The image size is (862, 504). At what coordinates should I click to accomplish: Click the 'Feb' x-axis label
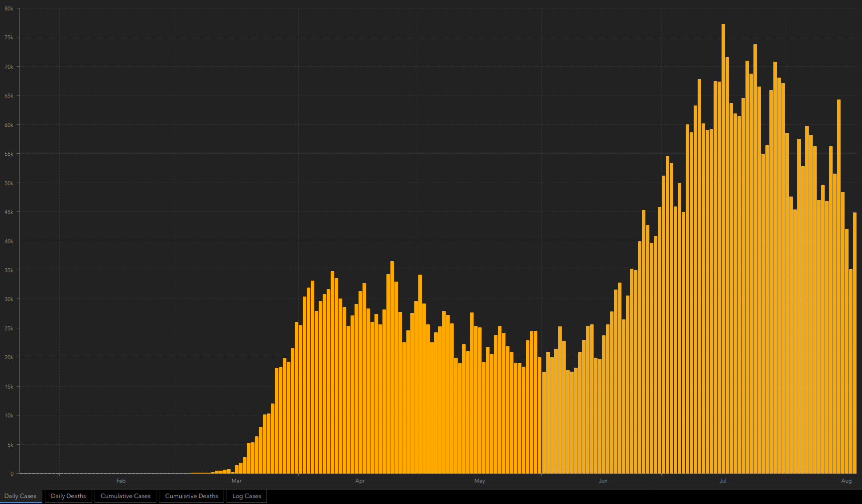click(121, 481)
